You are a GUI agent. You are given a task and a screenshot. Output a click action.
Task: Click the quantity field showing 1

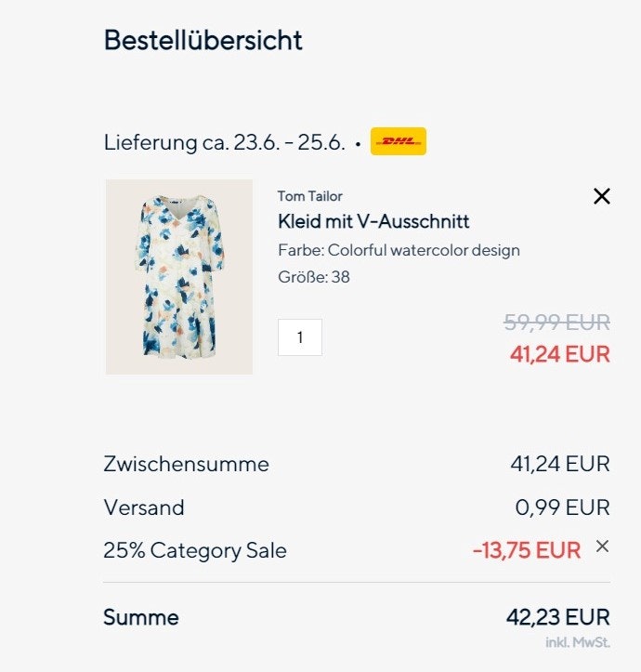pos(300,337)
